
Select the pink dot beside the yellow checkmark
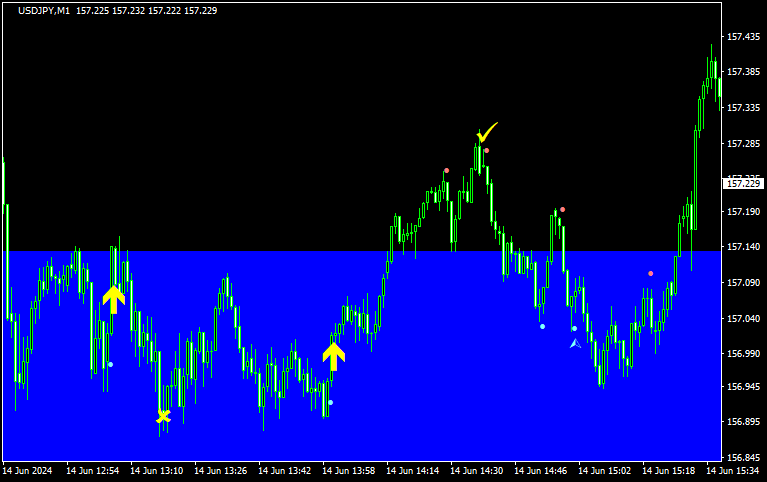point(487,151)
